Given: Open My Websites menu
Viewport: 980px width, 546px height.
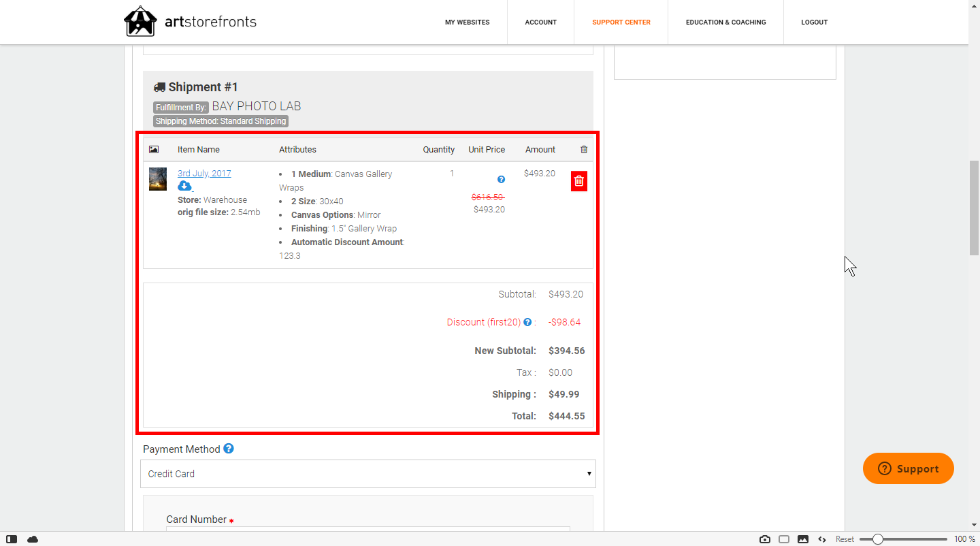Looking at the screenshot, I should point(467,22).
